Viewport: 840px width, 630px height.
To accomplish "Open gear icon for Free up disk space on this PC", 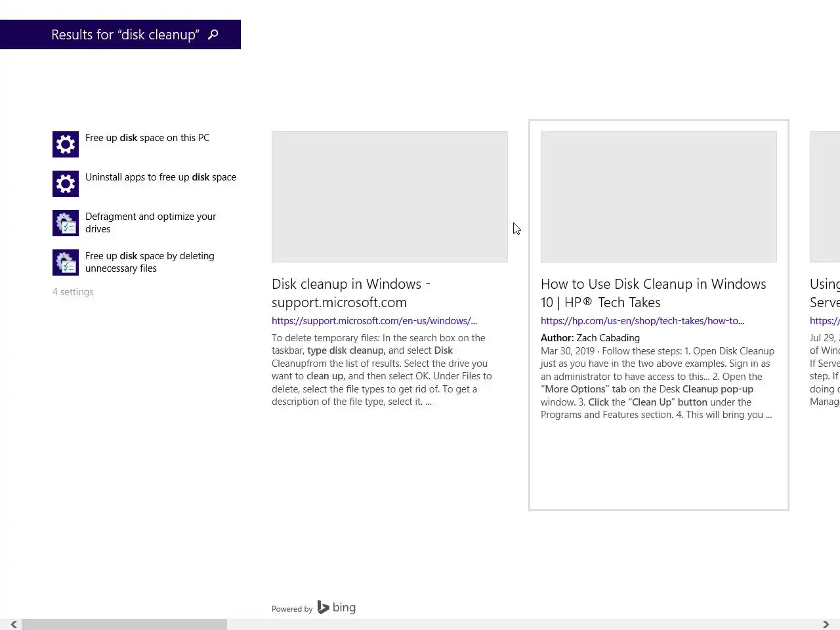I will point(66,144).
